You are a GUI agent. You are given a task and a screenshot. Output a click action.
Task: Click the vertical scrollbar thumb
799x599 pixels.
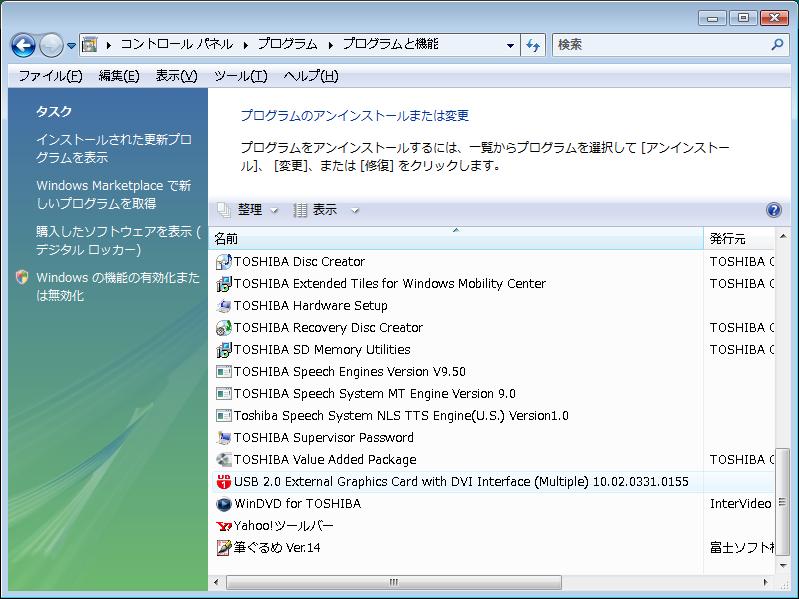pos(782,503)
